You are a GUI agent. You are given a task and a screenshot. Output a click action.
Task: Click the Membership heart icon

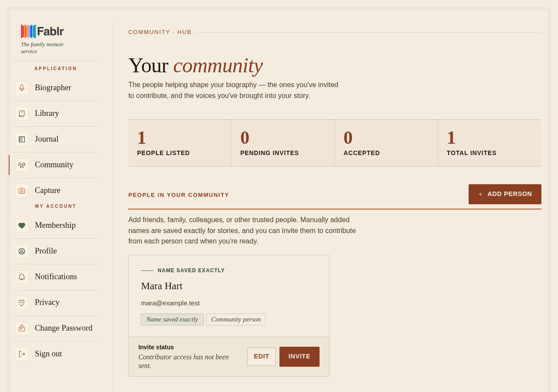(22, 226)
